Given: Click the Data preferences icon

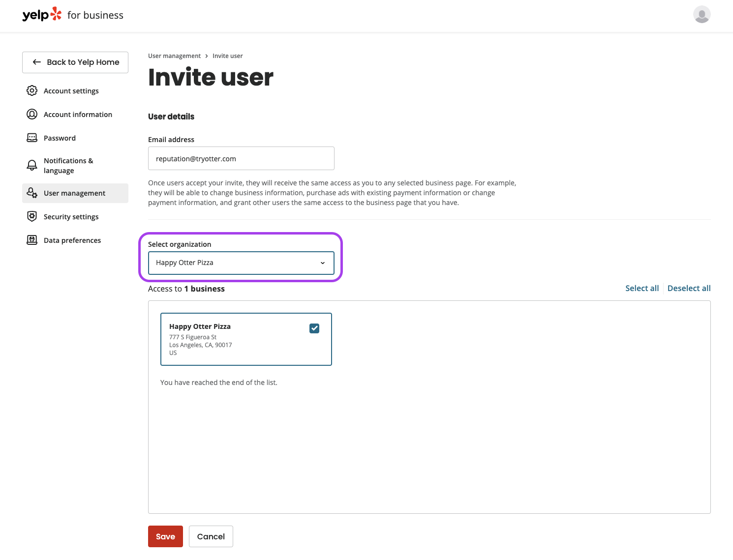Looking at the screenshot, I should click(32, 240).
